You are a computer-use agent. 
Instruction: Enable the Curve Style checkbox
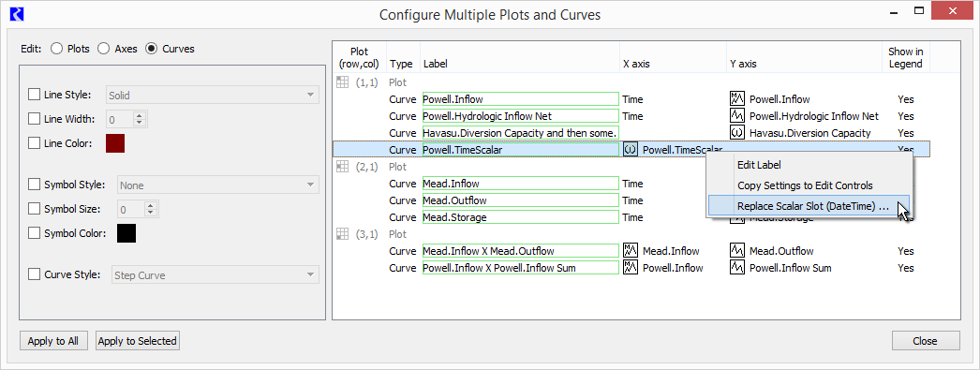point(35,274)
